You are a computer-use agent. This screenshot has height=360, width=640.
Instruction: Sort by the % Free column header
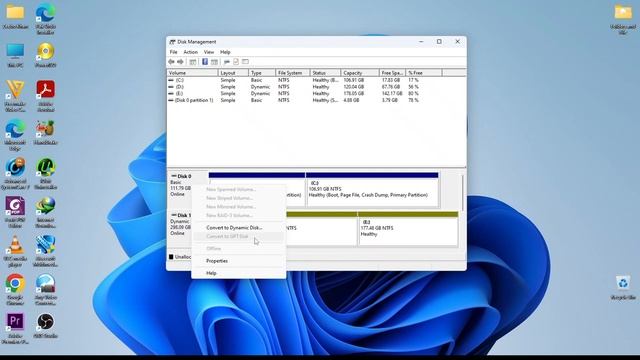[x=424, y=73]
